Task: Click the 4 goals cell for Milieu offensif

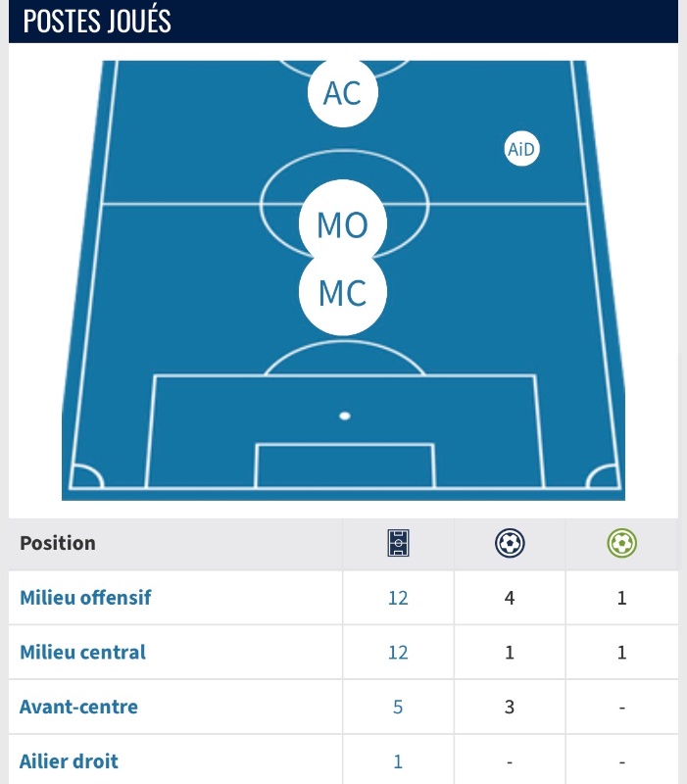Action: click(510, 598)
